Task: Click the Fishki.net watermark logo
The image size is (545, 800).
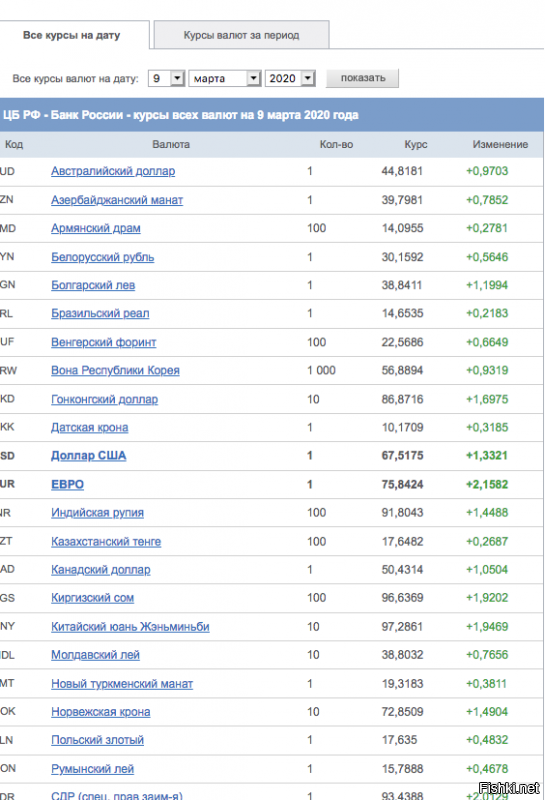Action: point(509,788)
